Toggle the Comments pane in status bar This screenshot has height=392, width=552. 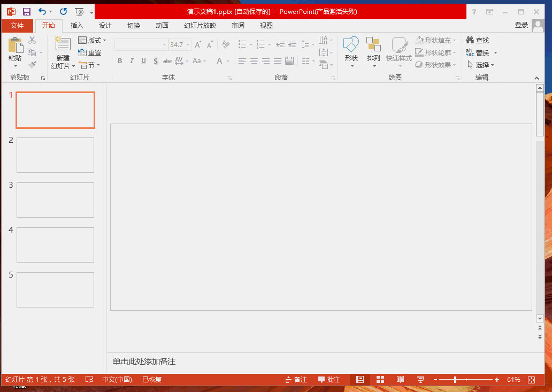[329, 380]
